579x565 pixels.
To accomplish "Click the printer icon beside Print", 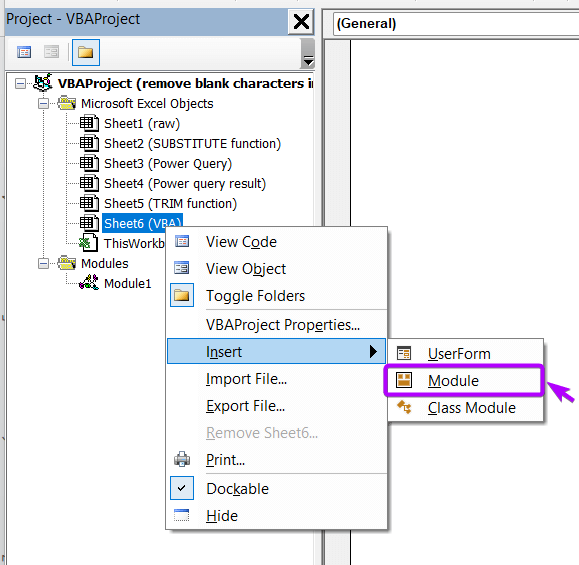I will 182,459.
